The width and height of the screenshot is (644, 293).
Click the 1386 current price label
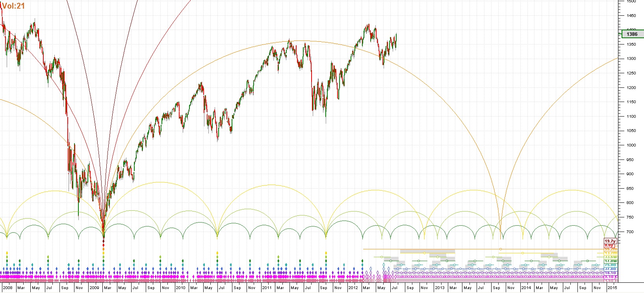click(632, 34)
